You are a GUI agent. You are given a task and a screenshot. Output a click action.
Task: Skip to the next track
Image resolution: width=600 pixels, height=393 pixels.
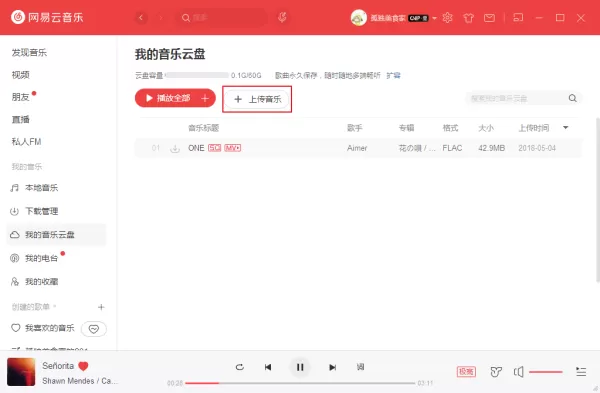333,367
